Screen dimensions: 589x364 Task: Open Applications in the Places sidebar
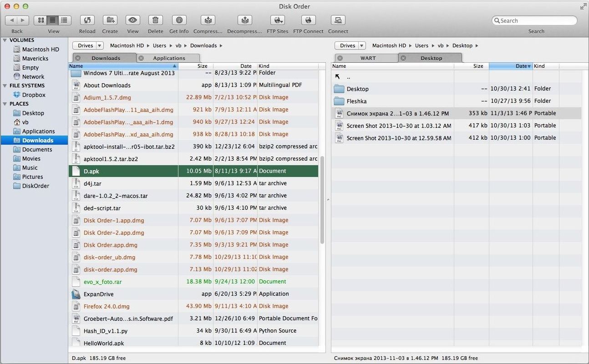coord(38,131)
